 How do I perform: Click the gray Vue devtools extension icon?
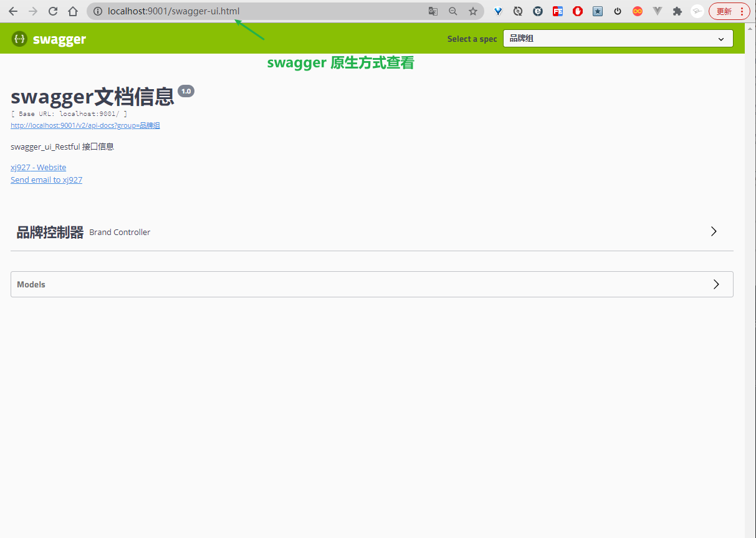point(658,11)
